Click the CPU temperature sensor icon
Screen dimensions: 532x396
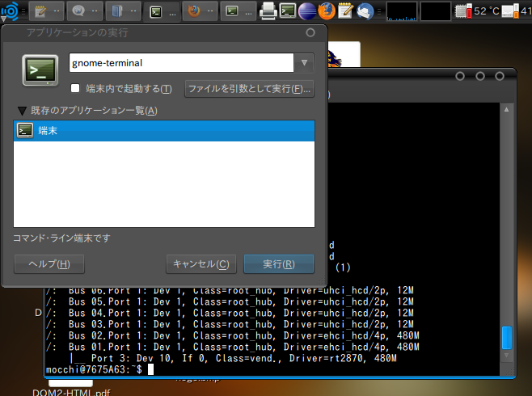coord(463,11)
